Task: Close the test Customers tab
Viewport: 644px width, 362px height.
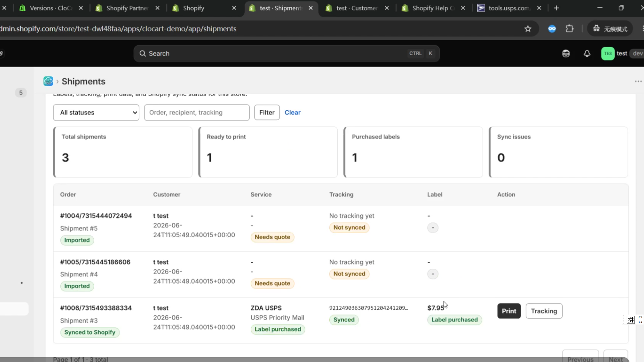Action: pyautogui.click(x=387, y=8)
